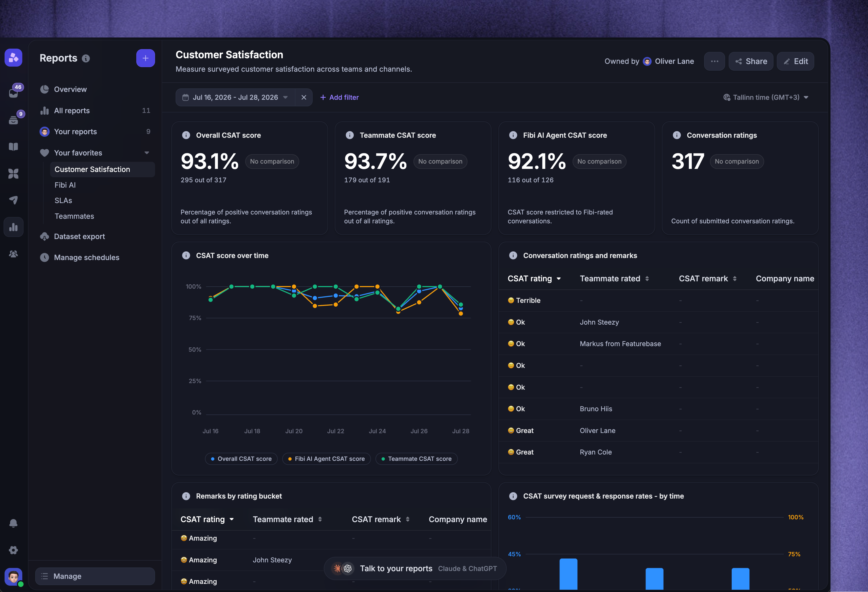This screenshot has width=868, height=592.
Task: Clear the date range filter with X
Action: (x=304, y=97)
